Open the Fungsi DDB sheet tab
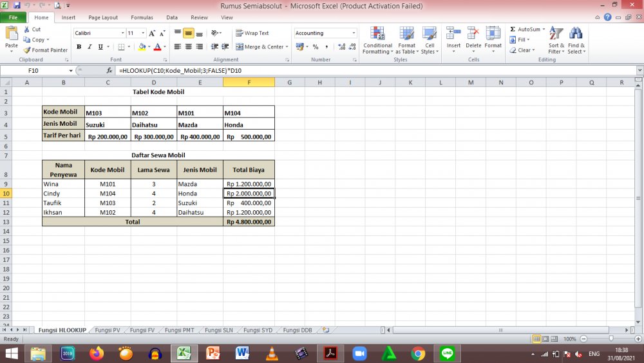Screen dimensions: 644x363 click(x=298, y=330)
